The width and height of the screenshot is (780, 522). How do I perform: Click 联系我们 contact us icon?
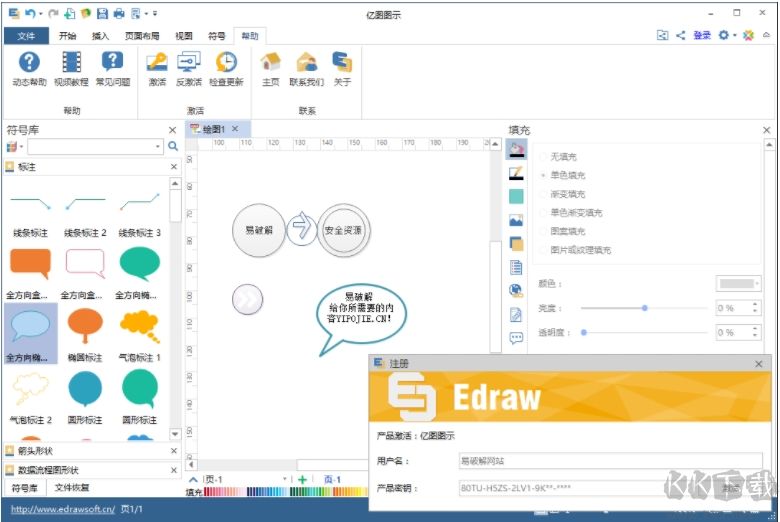point(306,69)
